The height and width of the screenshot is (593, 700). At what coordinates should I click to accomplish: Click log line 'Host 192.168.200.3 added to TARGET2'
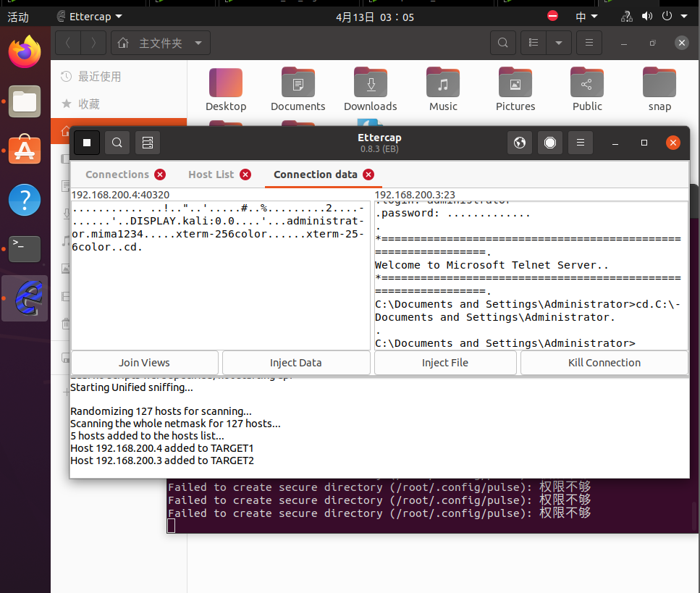pyautogui.click(x=162, y=460)
